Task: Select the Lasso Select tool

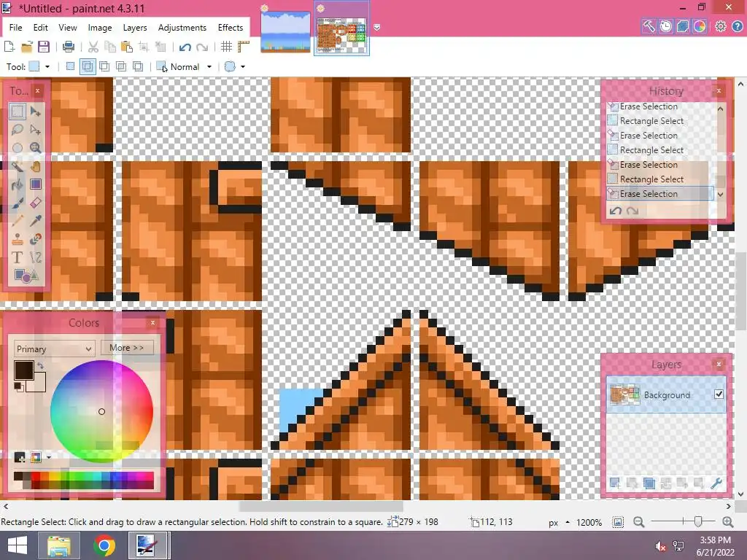Action: (x=18, y=130)
